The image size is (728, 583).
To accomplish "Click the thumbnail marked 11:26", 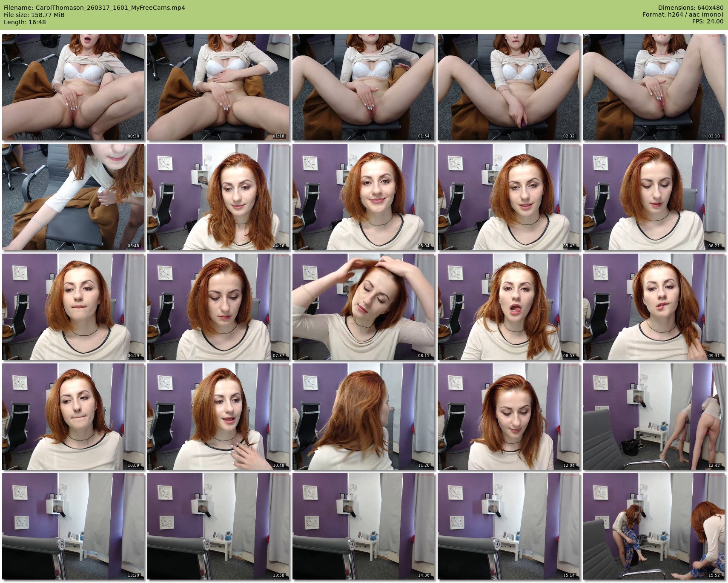I will click(364, 417).
